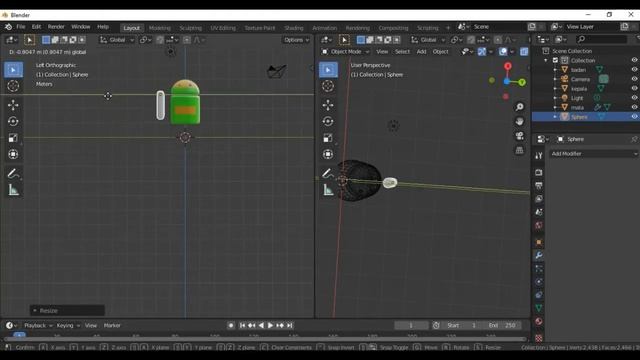Switch to the Shading workspace tab
Image resolution: width=640 pixels, height=360 pixels.
pyautogui.click(x=294, y=28)
